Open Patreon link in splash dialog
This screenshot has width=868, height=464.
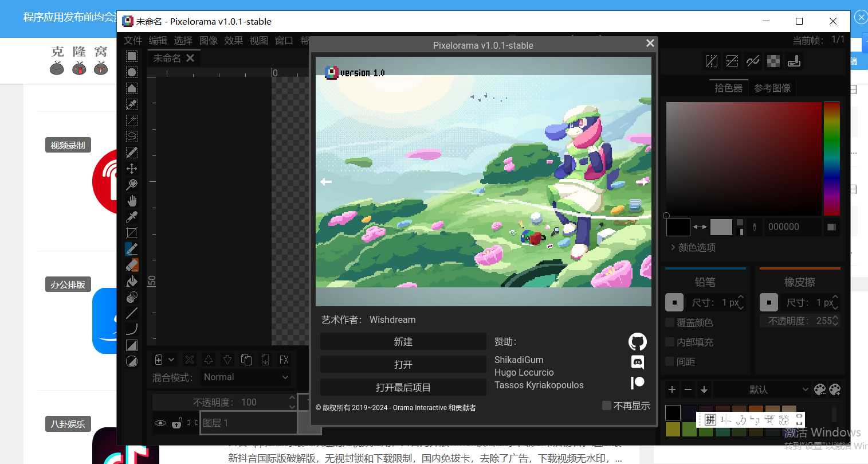(638, 383)
